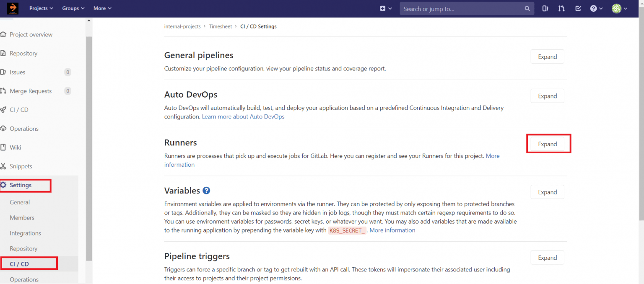
Task: Go to internal-projects breadcrumb
Action: [182, 26]
